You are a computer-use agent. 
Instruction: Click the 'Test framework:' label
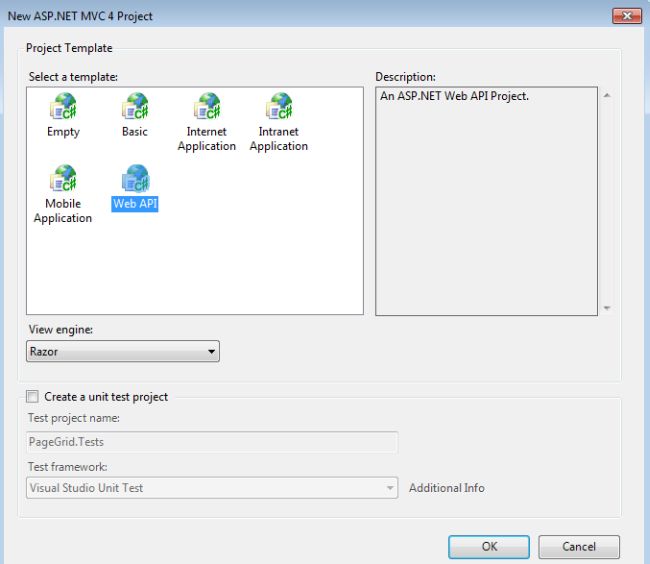click(x=68, y=467)
